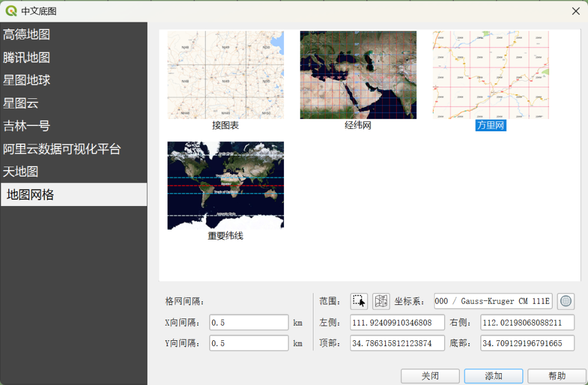Switch to 天地图 category
The image size is (588, 385).
74,172
